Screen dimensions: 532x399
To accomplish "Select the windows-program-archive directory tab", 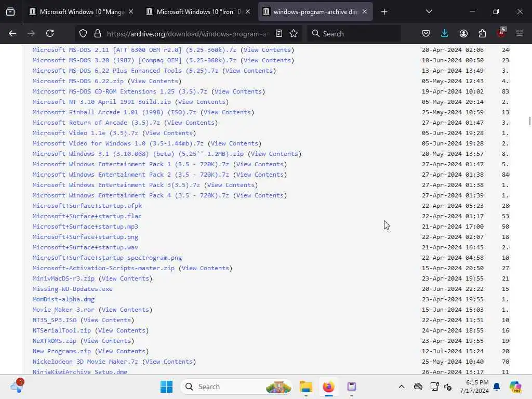I will coord(315,12).
